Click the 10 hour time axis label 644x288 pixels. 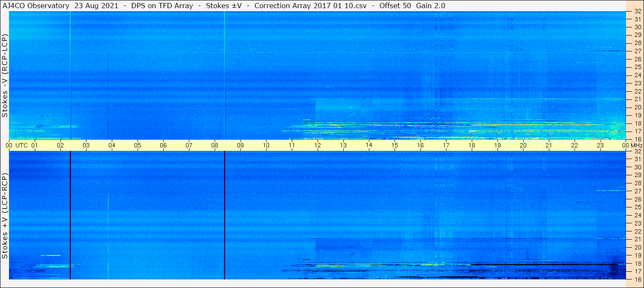click(266, 145)
